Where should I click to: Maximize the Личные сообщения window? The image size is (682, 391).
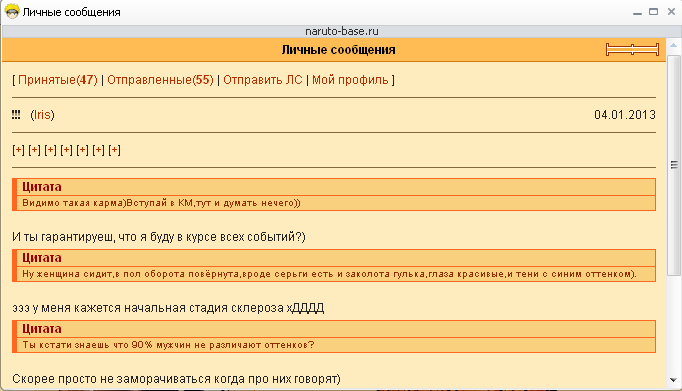pos(653,12)
